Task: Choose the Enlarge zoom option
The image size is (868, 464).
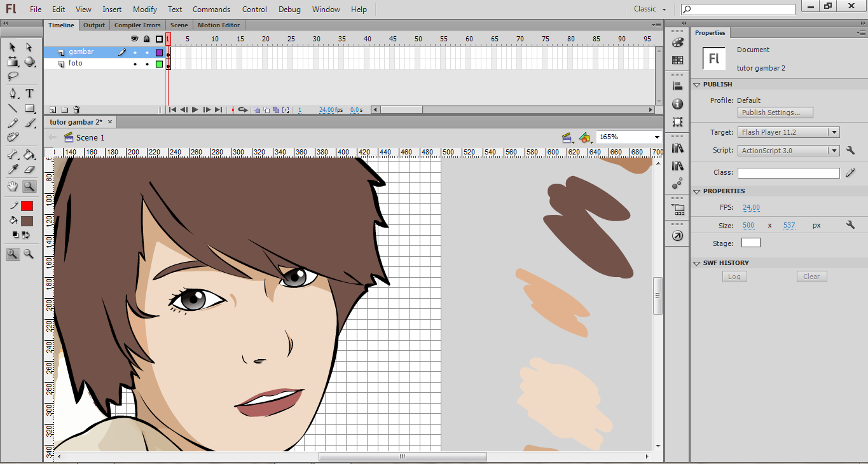Action: coord(12,254)
